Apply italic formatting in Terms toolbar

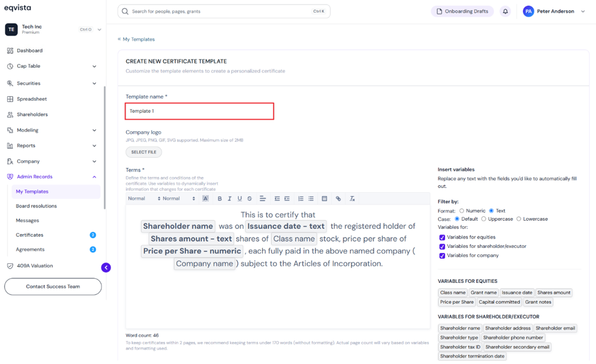(229, 198)
